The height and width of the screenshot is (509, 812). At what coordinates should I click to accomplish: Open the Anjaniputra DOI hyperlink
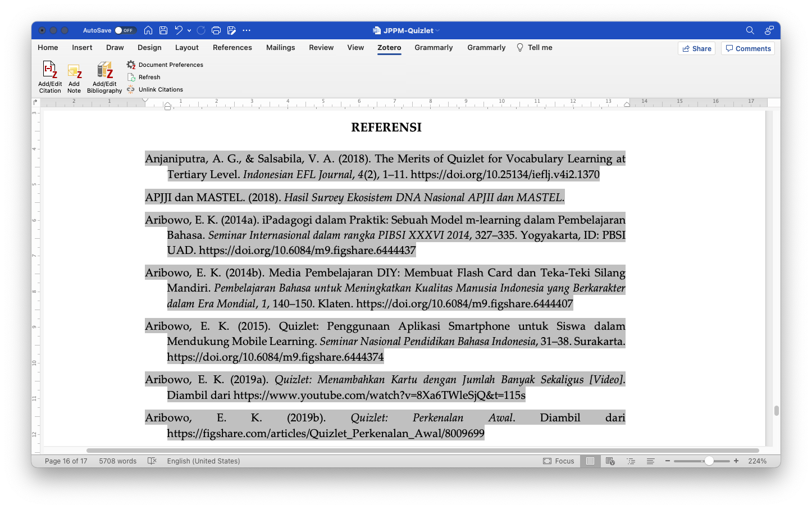point(505,174)
